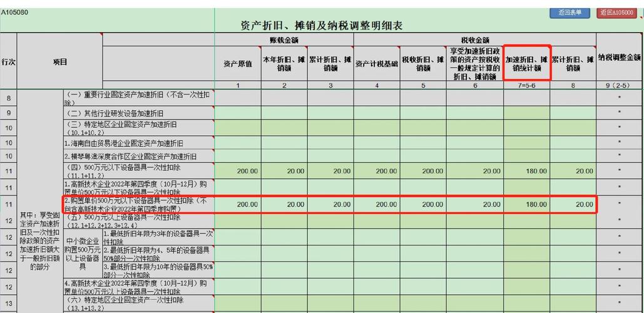The width and height of the screenshot is (644, 313).
Task: Select （六）特定地区企业固定资产一次性扣除 row label
Action: tap(138, 303)
